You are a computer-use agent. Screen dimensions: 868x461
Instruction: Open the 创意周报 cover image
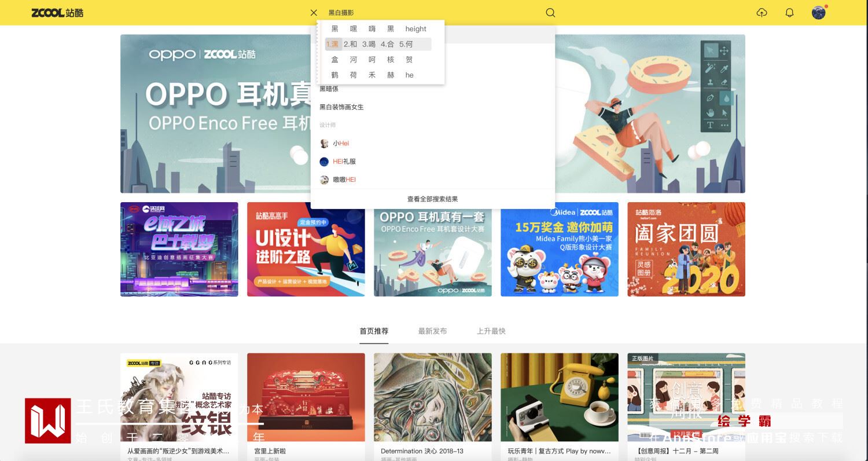[x=686, y=397]
